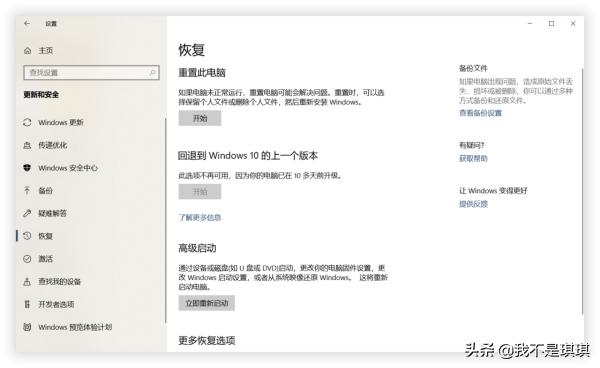Image resolution: width=600 pixels, height=368 pixels.
Task: Click the 更多恢复选项 heading
Action: tap(207, 340)
